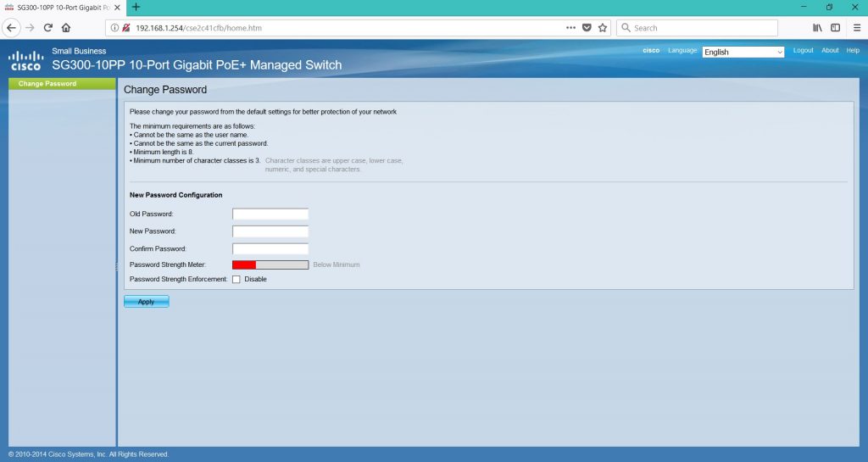Click the Logout link
The height and width of the screenshot is (462, 868).
coord(803,50)
